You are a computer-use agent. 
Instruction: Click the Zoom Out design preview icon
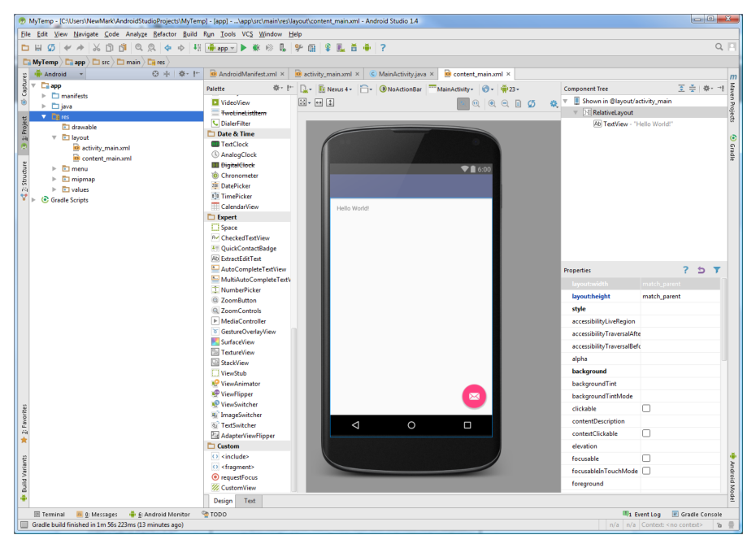tap(505, 103)
